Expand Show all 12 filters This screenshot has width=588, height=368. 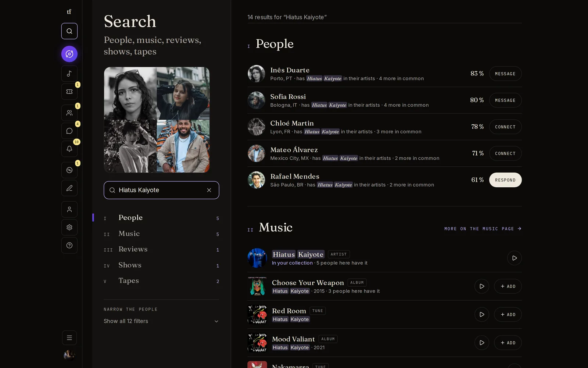[x=161, y=321]
